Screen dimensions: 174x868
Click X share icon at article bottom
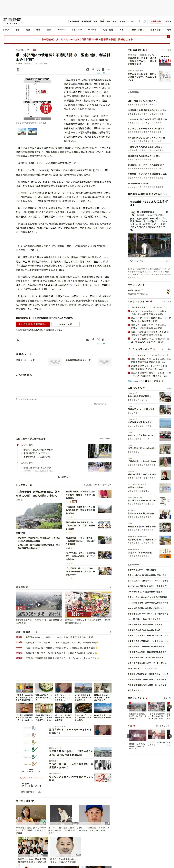(98, 340)
